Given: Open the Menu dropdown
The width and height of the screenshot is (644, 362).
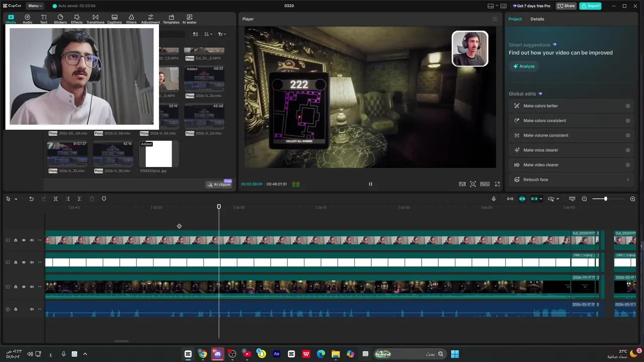Looking at the screenshot, I should point(35,6).
